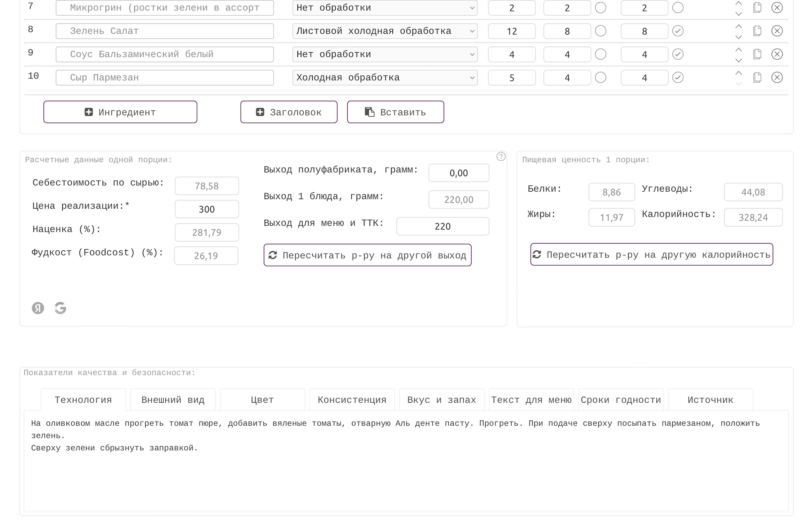
Task: Open the Консистенция tab
Action: coord(352,400)
